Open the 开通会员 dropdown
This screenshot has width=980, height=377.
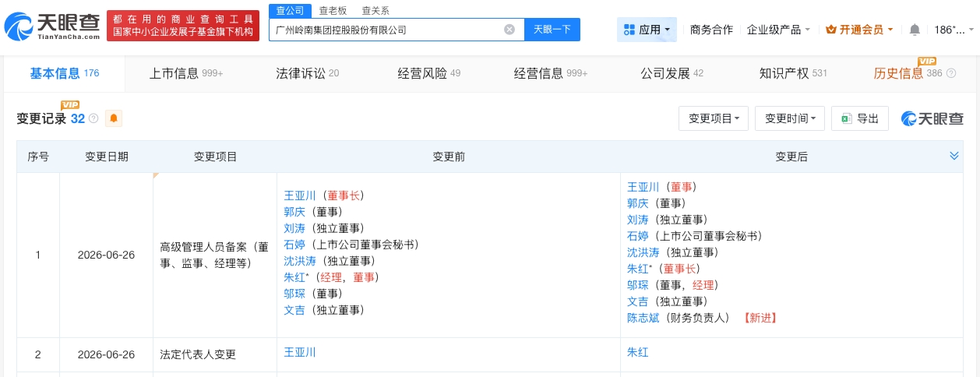(860, 30)
